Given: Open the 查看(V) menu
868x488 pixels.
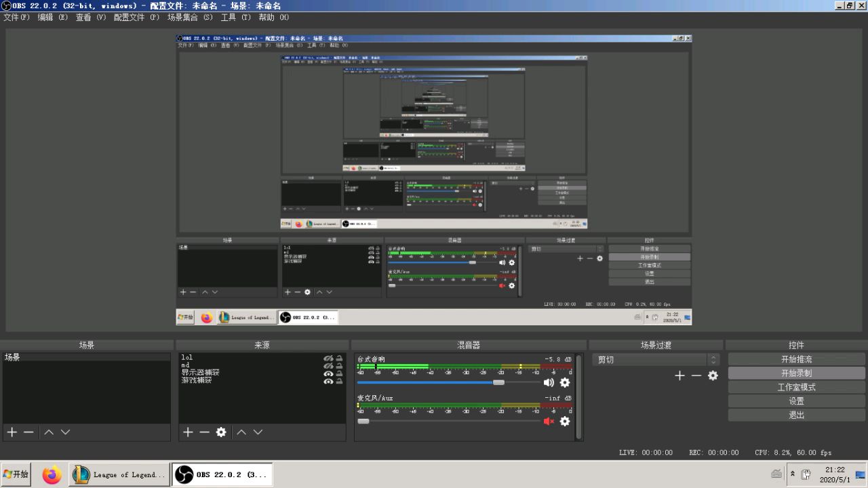Looking at the screenshot, I should tap(91, 18).
